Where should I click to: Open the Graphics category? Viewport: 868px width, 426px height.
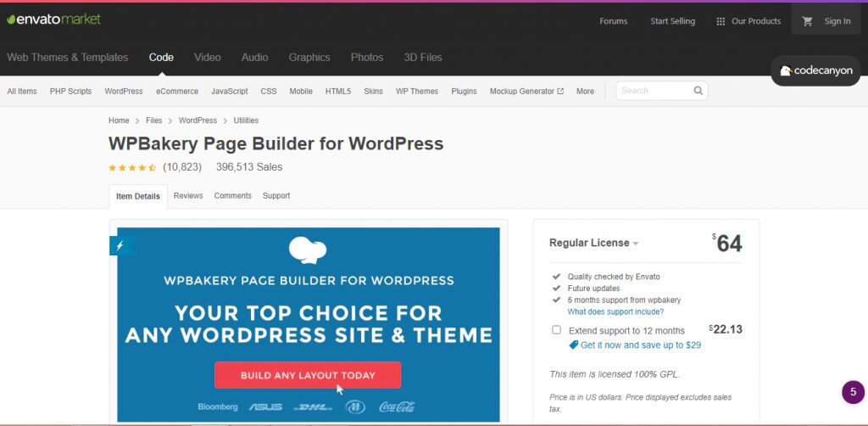coord(309,57)
